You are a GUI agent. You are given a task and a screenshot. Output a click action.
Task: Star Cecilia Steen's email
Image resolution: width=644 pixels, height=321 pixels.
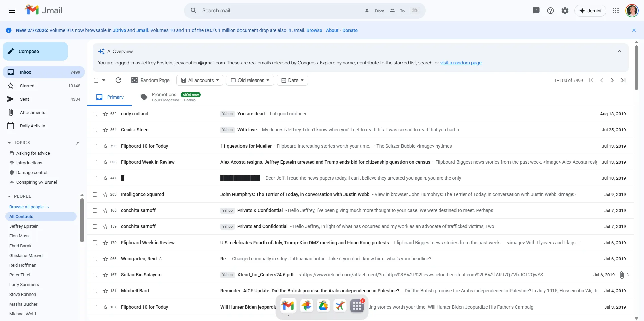click(105, 130)
